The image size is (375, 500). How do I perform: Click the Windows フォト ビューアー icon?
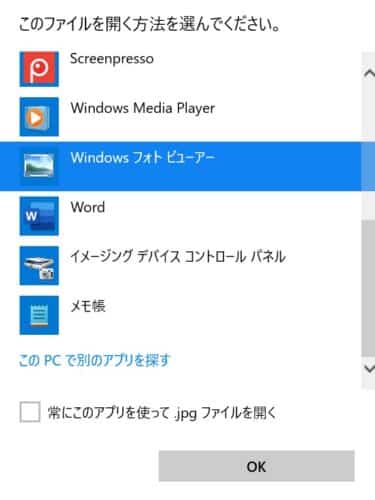[39, 166]
